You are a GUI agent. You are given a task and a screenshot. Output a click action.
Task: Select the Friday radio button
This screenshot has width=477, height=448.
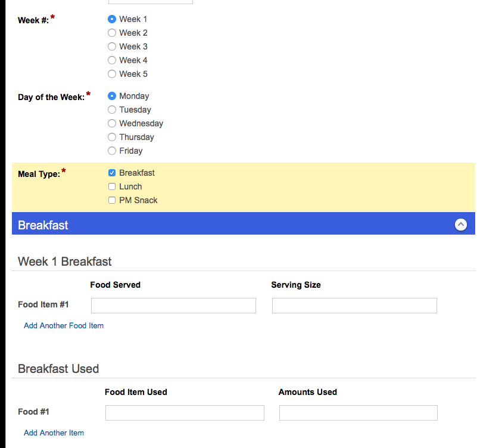pos(112,151)
